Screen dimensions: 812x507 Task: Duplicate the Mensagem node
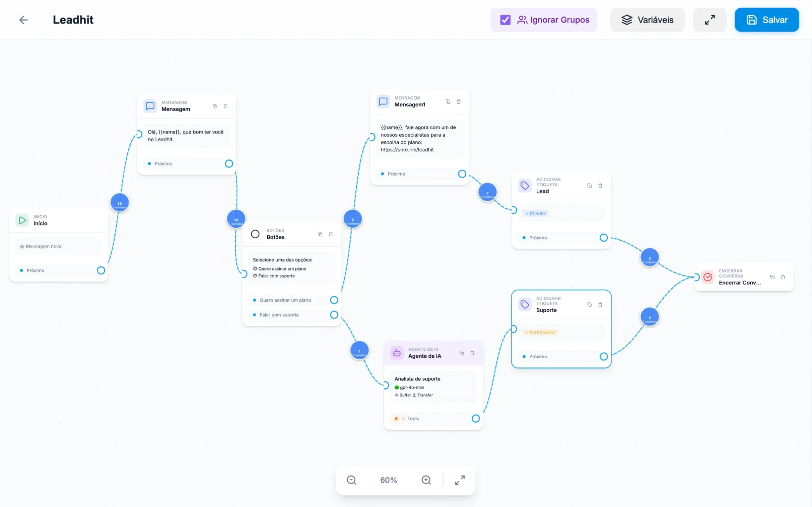pos(215,106)
